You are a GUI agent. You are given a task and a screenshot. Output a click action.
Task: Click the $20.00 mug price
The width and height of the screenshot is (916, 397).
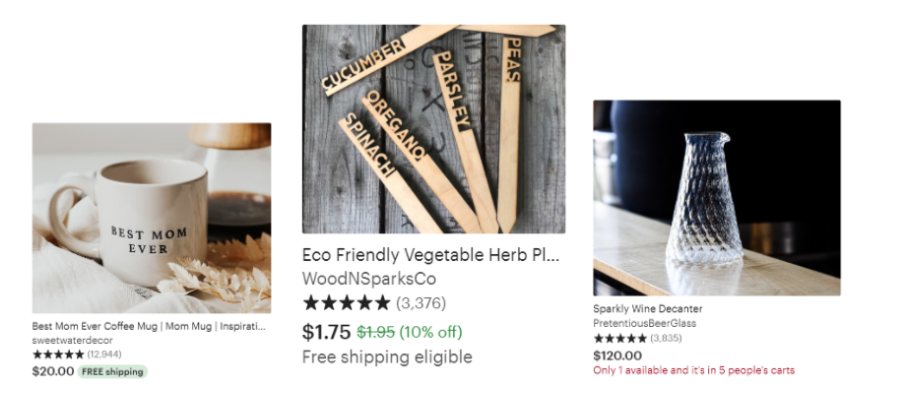click(53, 371)
